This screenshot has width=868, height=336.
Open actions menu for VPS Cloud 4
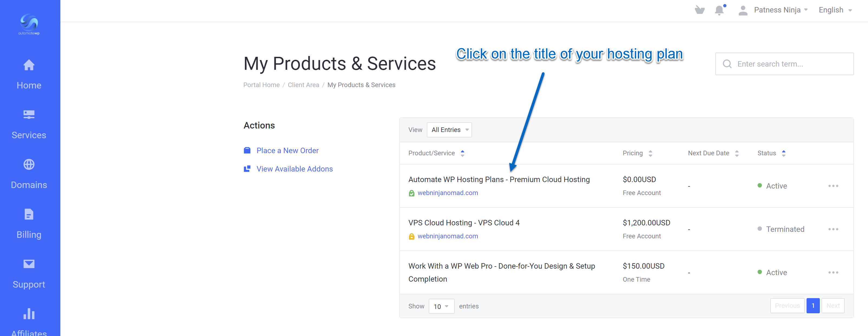(x=833, y=229)
